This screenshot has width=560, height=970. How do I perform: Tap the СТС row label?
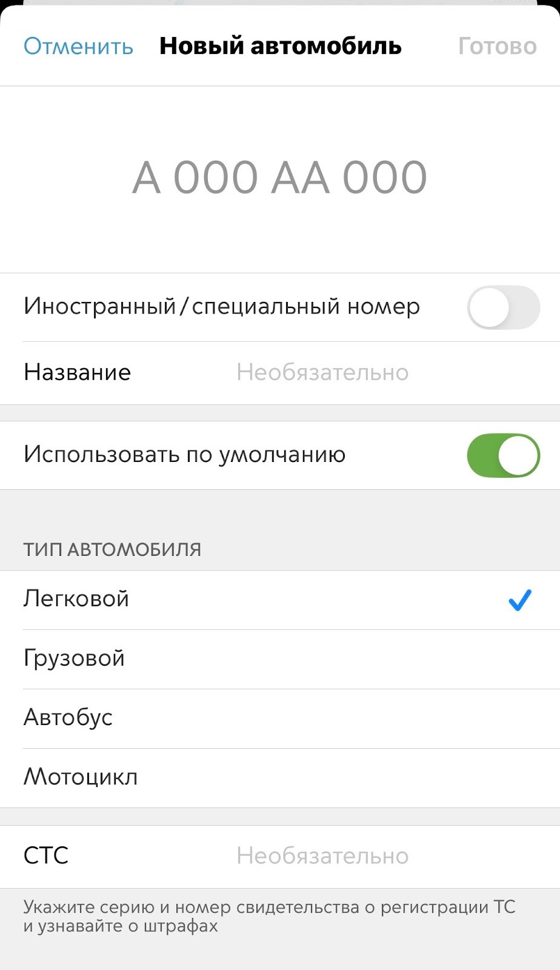click(x=46, y=856)
